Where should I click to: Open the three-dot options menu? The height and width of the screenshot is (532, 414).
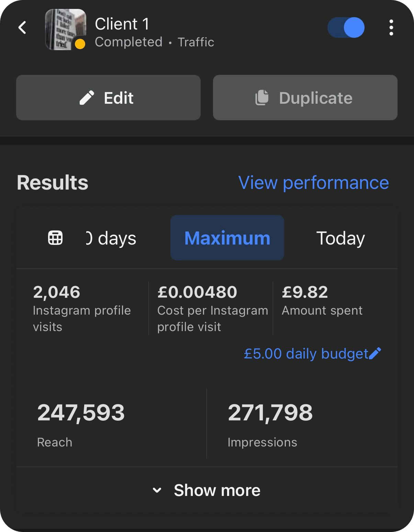pos(391,28)
